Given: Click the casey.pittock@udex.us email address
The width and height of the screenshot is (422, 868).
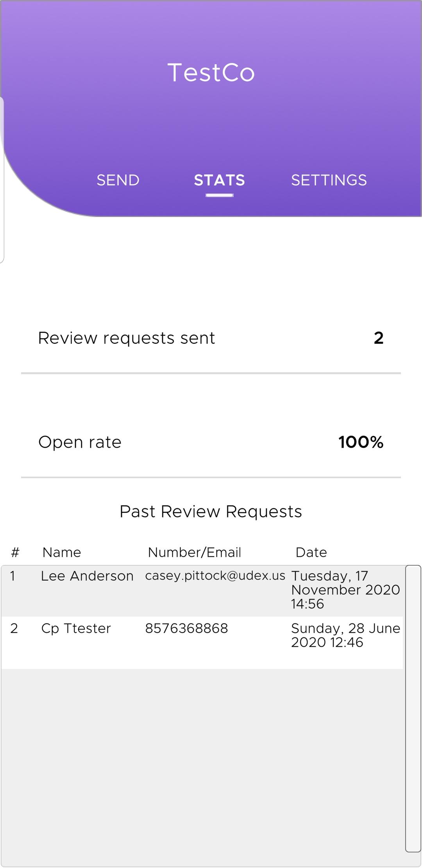Looking at the screenshot, I should click(215, 576).
